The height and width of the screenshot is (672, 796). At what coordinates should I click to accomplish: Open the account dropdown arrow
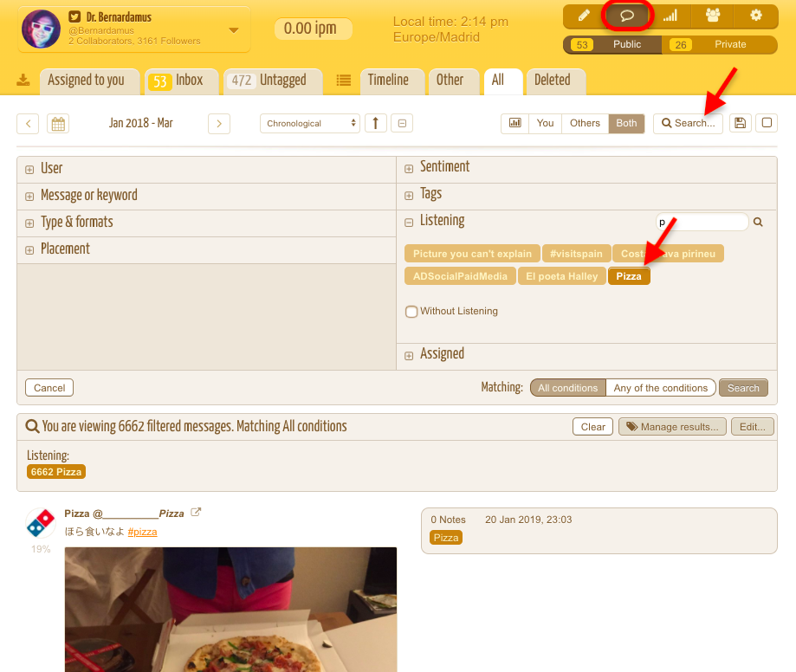click(x=234, y=30)
